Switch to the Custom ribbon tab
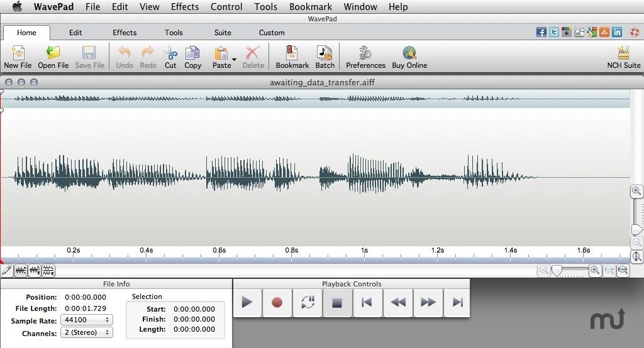 pos(272,33)
